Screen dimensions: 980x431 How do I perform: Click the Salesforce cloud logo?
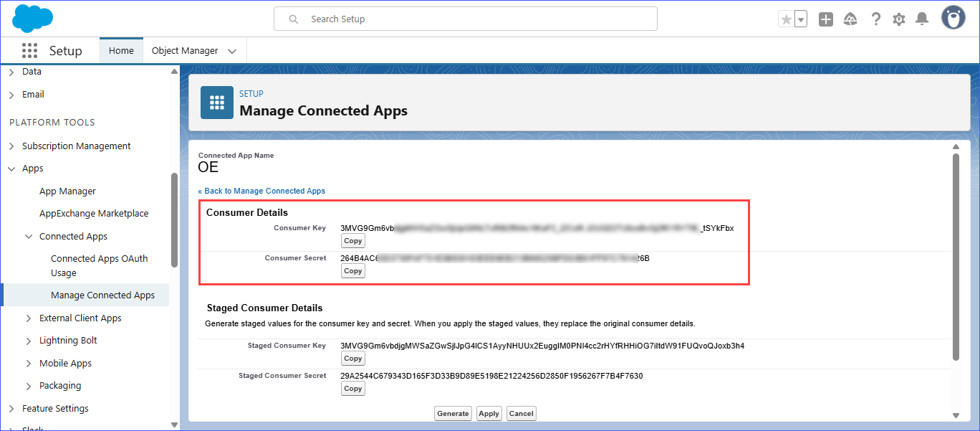point(32,19)
